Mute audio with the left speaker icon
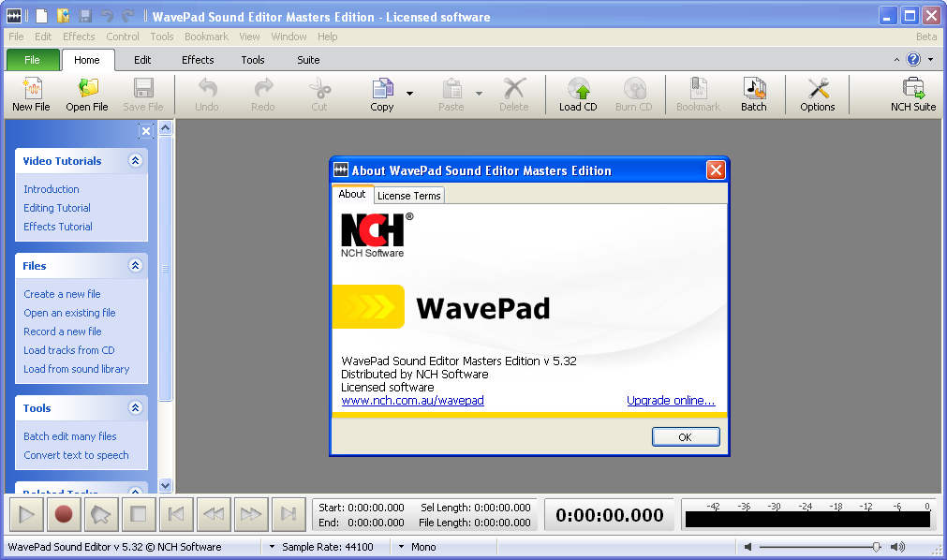 (x=747, y=547)
